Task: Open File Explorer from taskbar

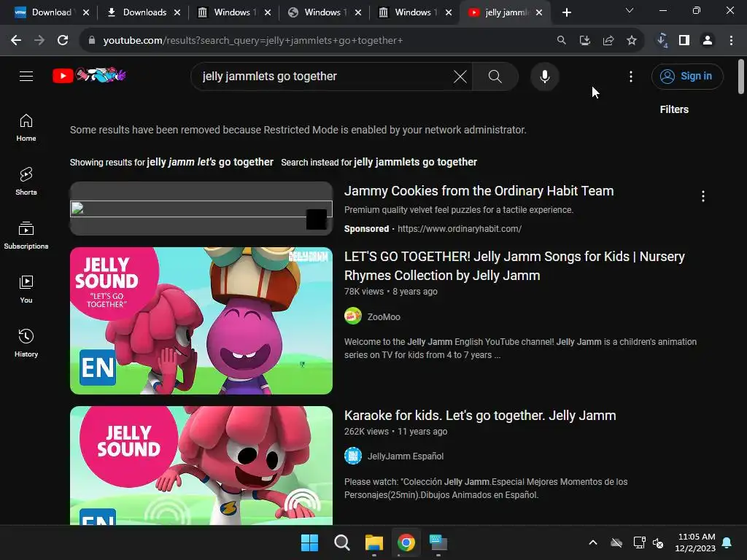Action: [x=374, y=542]
